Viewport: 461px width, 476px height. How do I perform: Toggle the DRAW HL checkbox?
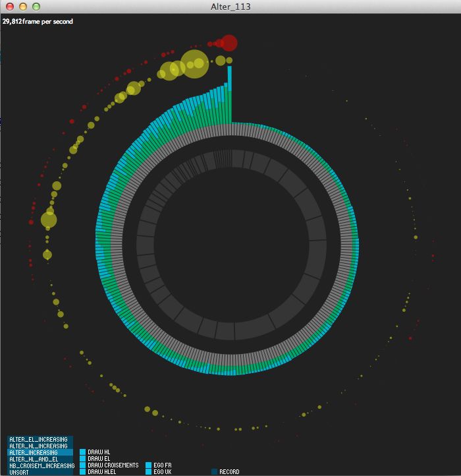(83, 452)
